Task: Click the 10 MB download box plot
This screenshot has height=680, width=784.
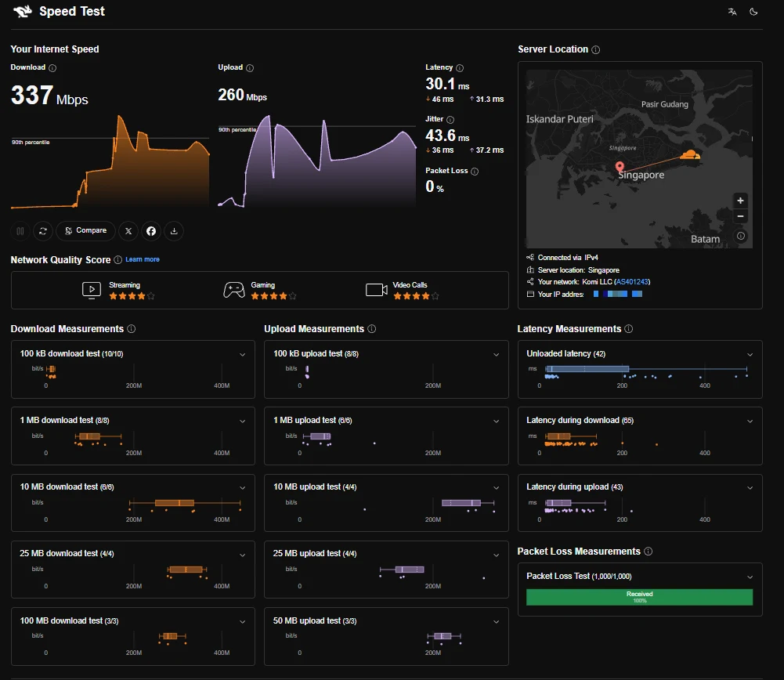Action: click(185, 502)
